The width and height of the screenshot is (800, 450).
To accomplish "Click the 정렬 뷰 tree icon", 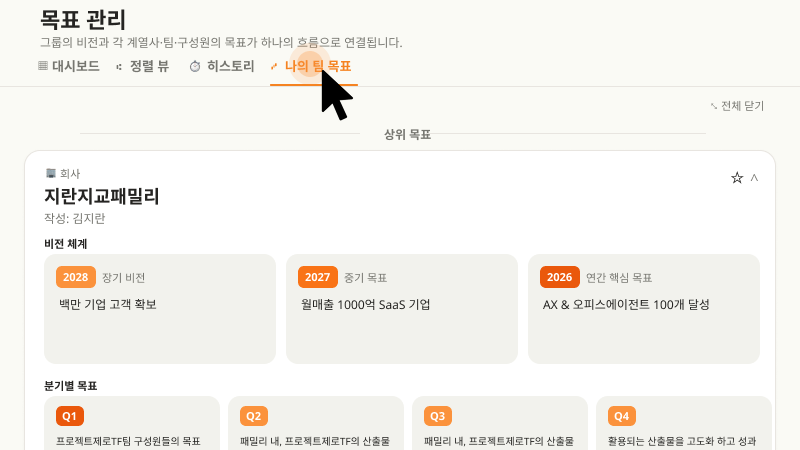I will 120,67.
